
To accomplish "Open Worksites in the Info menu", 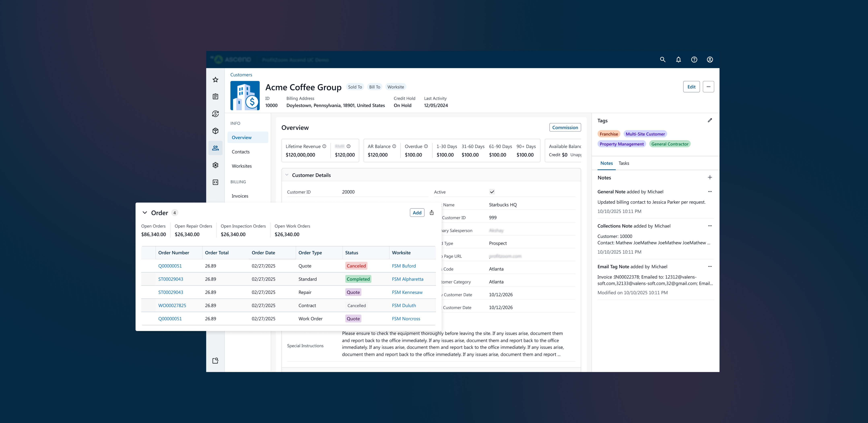I will [x=242, y=166].
